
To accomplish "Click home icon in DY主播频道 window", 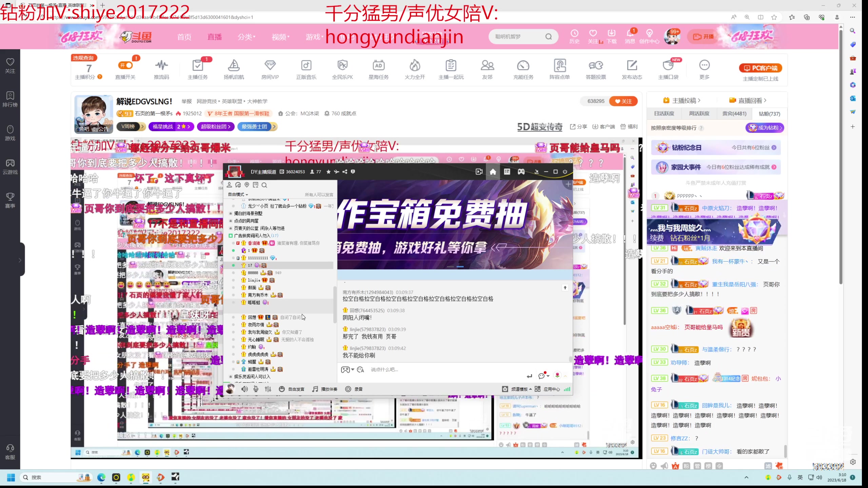I will (493, 172).
